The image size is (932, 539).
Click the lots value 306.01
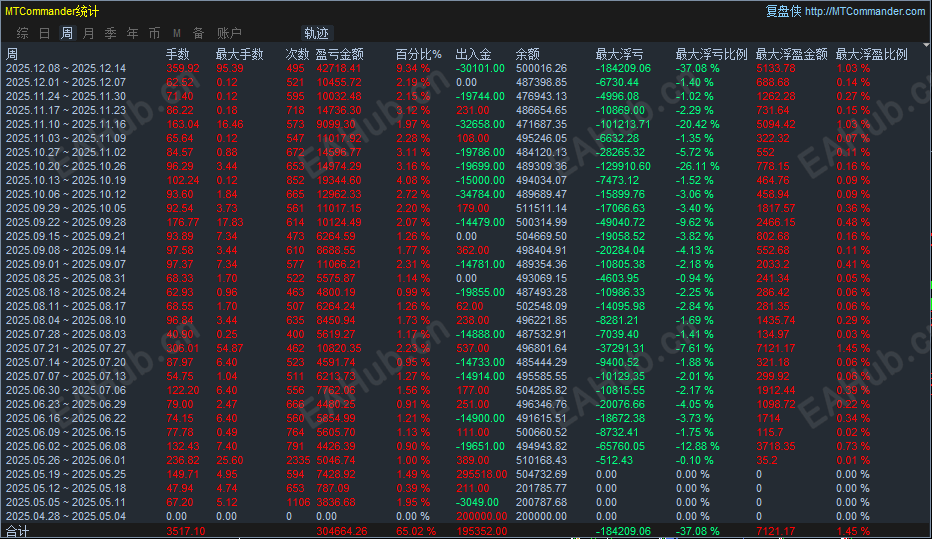point(182,348)
